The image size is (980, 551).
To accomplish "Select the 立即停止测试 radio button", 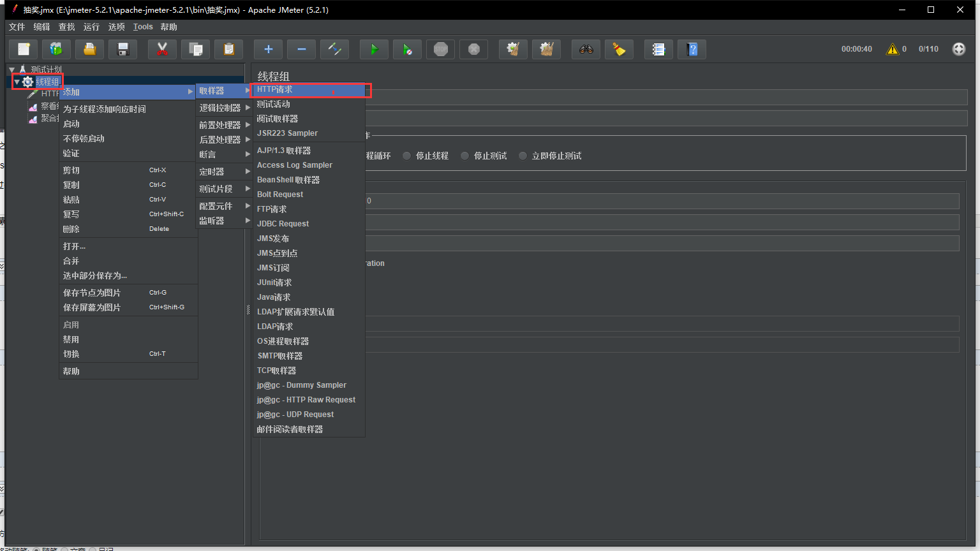I will (x=523, y=156).
